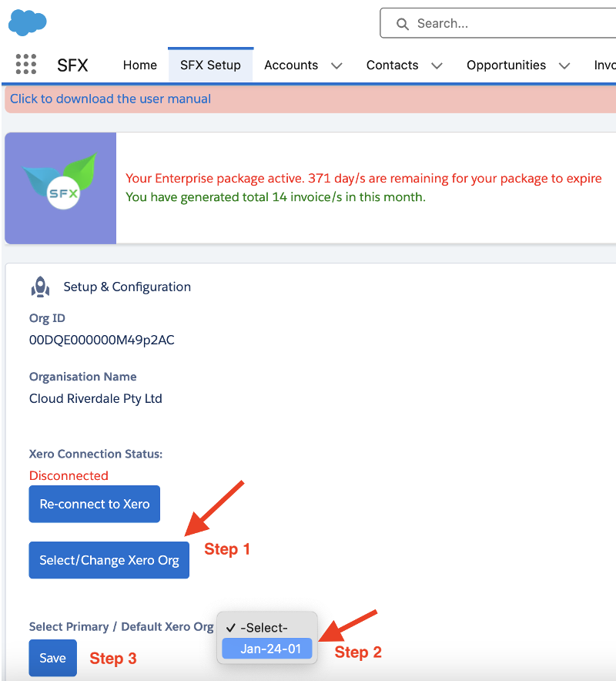
Task: Click the Re-connect to Xero button
Action: point(95,504)
